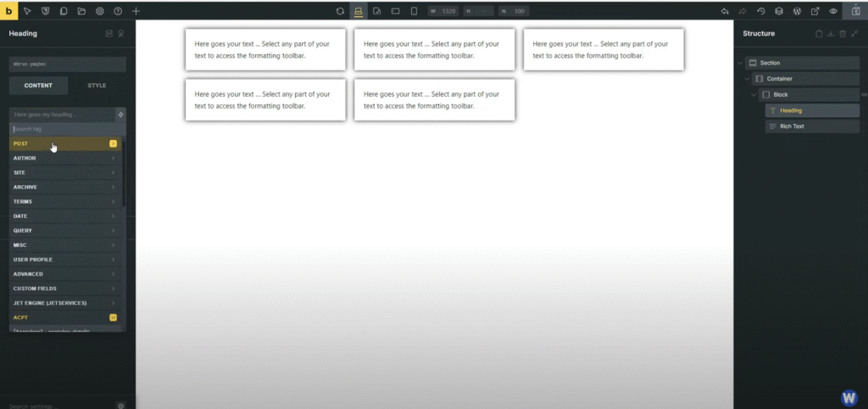Click the dropdown list scrollbar
The image size is (868, 409).
click(x=124, y=171)
